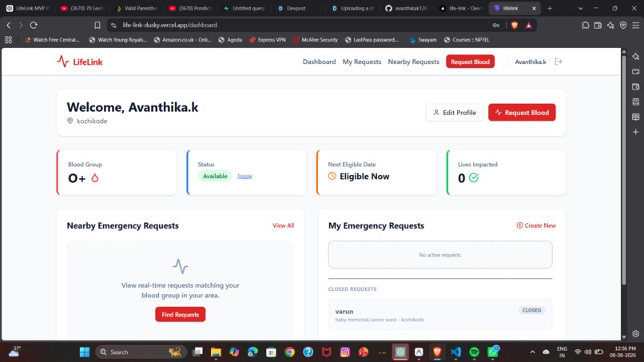The width and height of the screenshot is (644, 362).
Task: Click the large Request Blood button in the welcome card
Action: [x=522, y=113]
